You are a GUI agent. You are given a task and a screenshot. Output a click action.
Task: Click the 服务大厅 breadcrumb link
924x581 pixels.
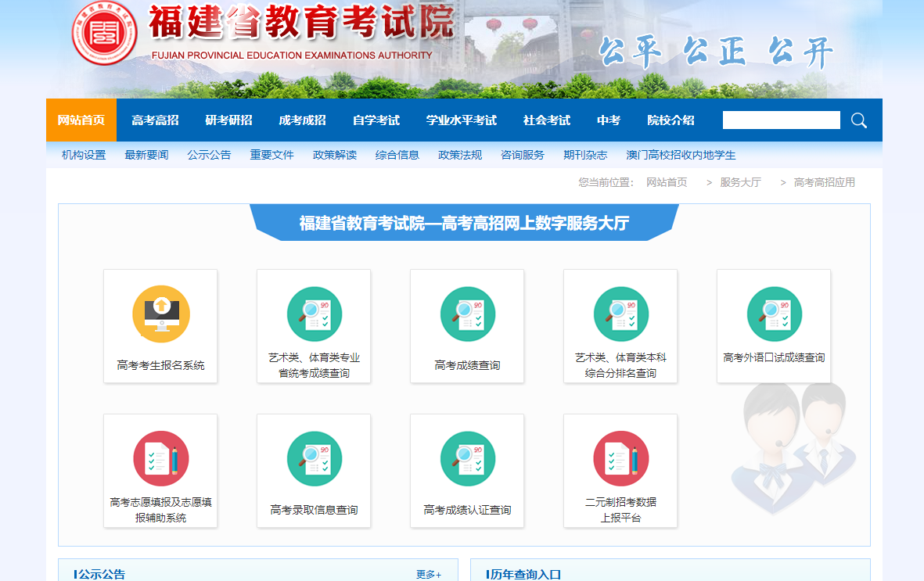click(x=741, y=183)
